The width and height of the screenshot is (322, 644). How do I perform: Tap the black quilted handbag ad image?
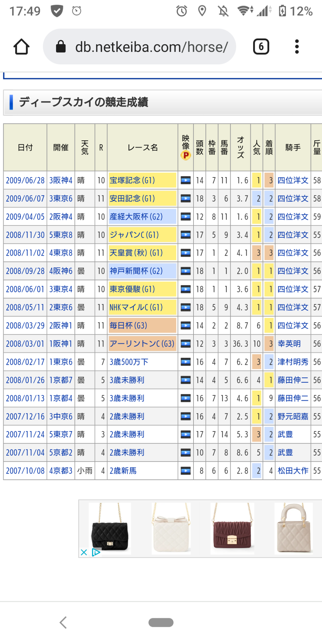(110, 528)
